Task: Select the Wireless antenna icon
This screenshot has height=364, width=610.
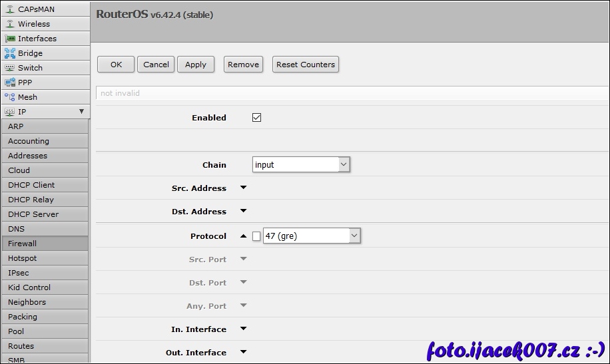Action: point(10,24)
